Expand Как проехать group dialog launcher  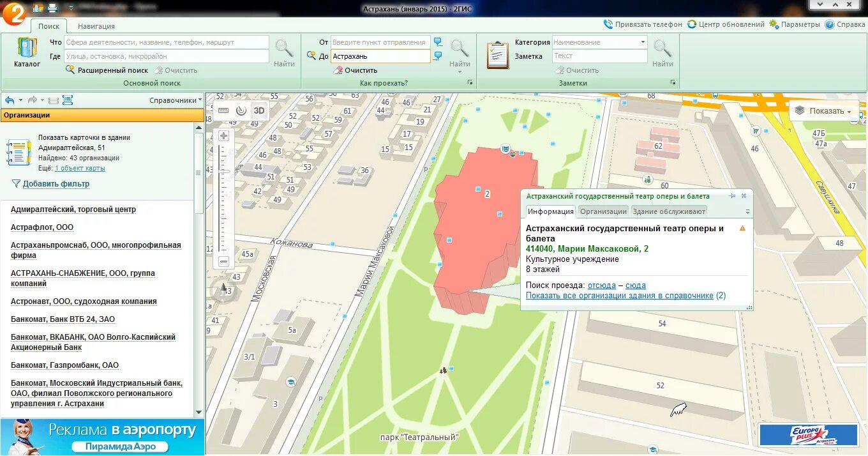470,83
